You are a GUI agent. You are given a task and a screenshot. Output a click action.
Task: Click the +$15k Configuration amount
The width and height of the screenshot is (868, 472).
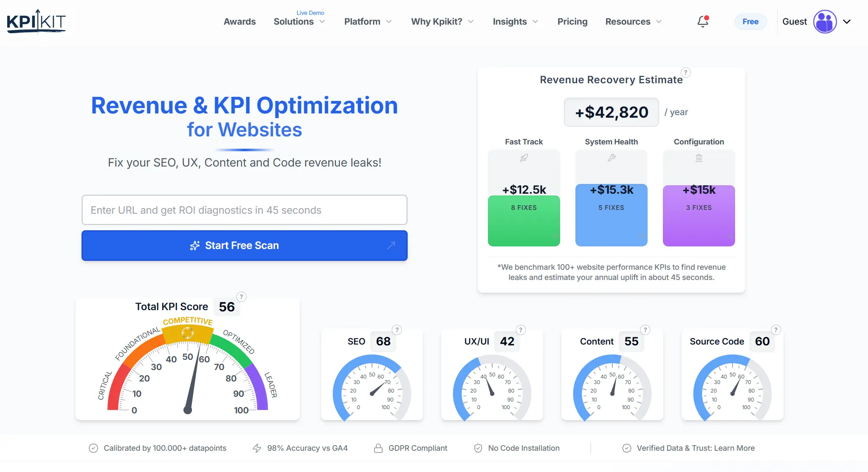pyautogui.click(x=699, y=189)
